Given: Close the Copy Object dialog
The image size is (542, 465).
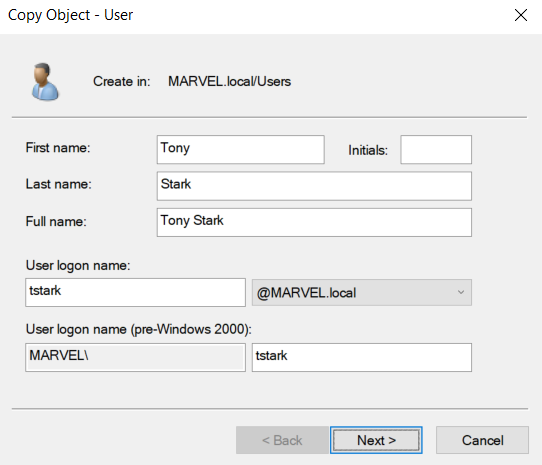Looking at the screenshot, I should point(521,15).
